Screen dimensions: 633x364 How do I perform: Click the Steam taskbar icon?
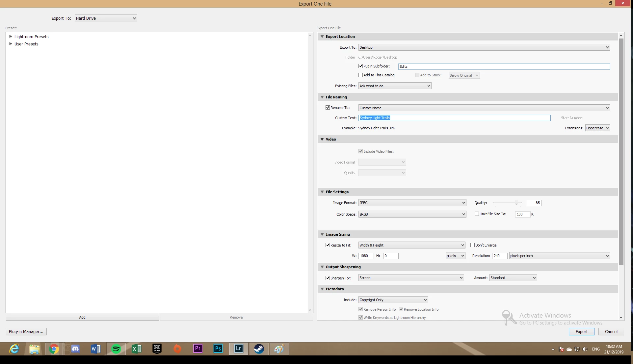pyautogui.click(x=259, y=349)
